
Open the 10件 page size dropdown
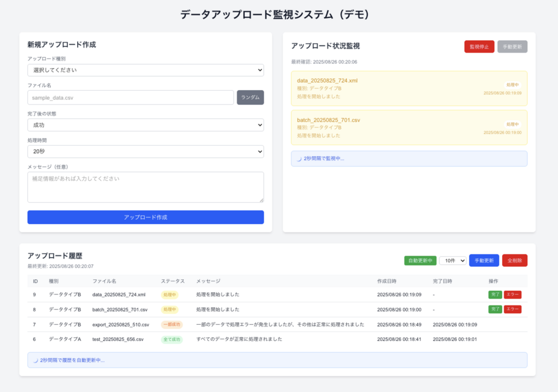tap(452, 261)
